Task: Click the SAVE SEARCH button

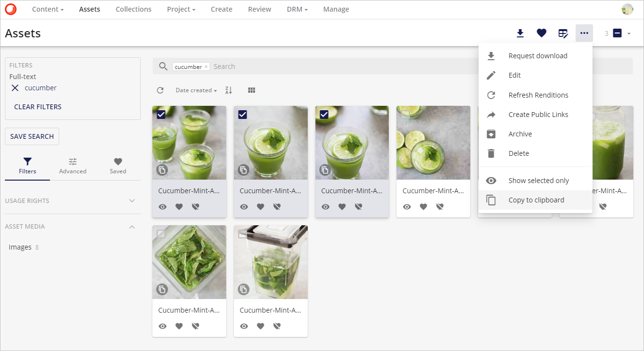Action: point(32,136)
